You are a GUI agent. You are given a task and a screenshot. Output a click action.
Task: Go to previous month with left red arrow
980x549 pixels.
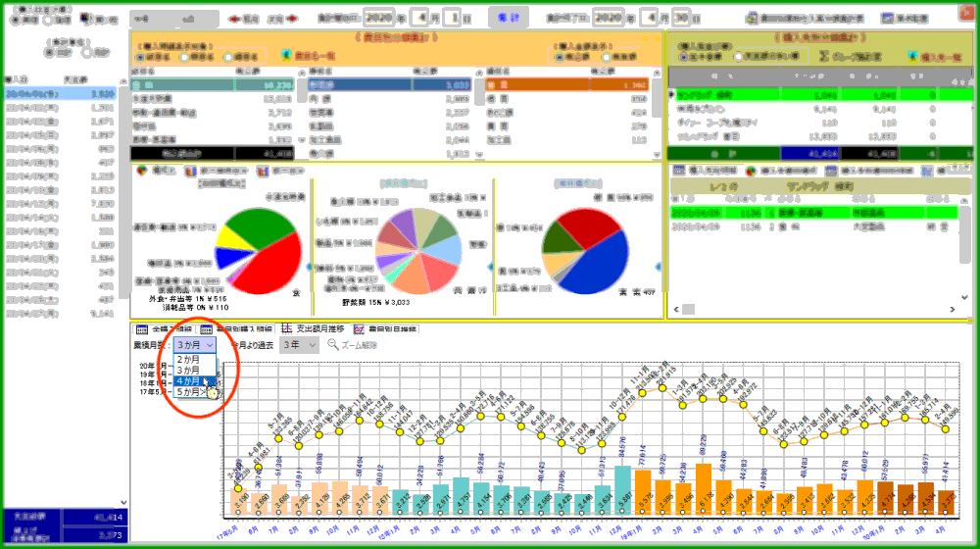234,19
